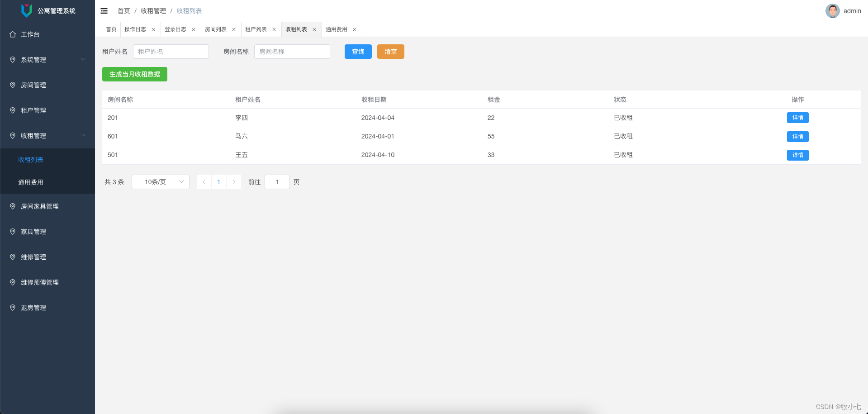Open 租户管理 in the sidebar
The width and height of the screenshot is (868, 414).
point(47,110)
